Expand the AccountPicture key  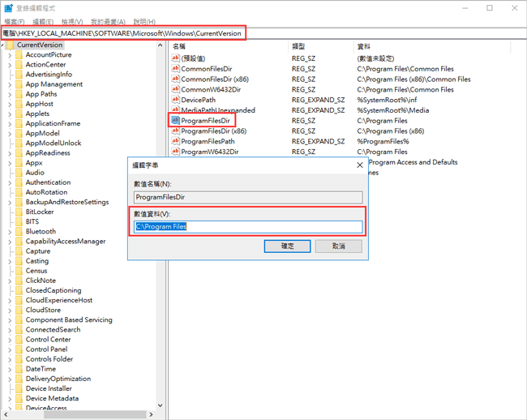pos(8,55)
